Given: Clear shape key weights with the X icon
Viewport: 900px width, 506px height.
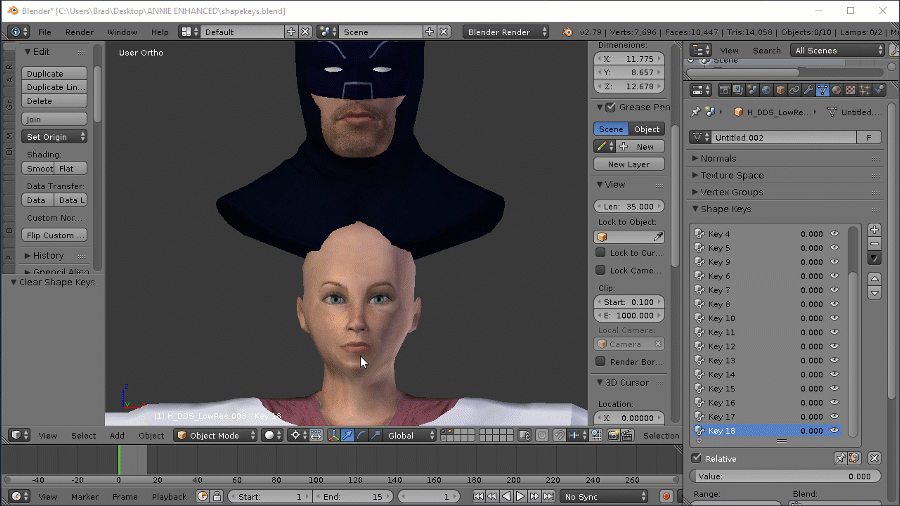Looking at the screenshot, I should [874, 458].
